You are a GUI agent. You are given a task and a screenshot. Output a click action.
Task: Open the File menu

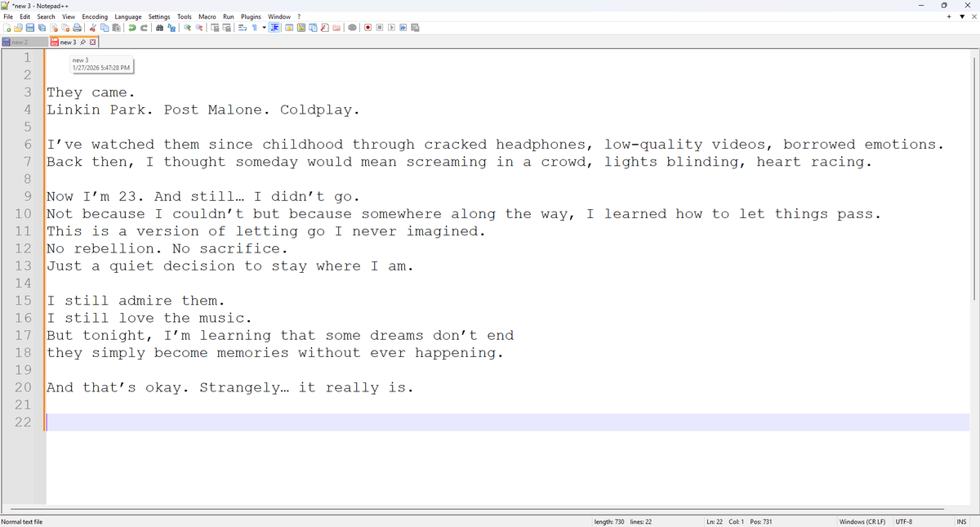click(x=9, y=16)
